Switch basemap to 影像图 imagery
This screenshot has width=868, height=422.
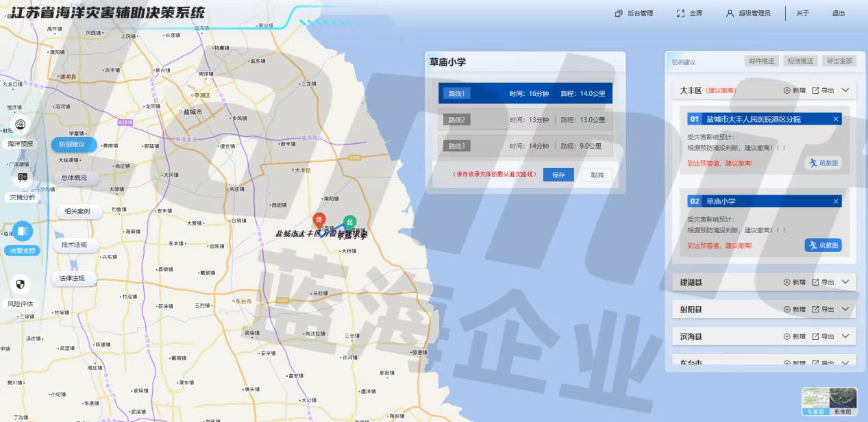[843, 402]
